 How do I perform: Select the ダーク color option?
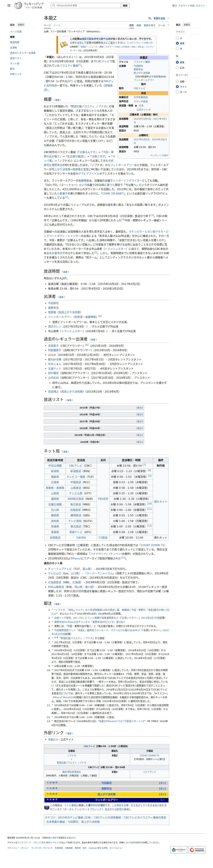[x=177, y=92]
